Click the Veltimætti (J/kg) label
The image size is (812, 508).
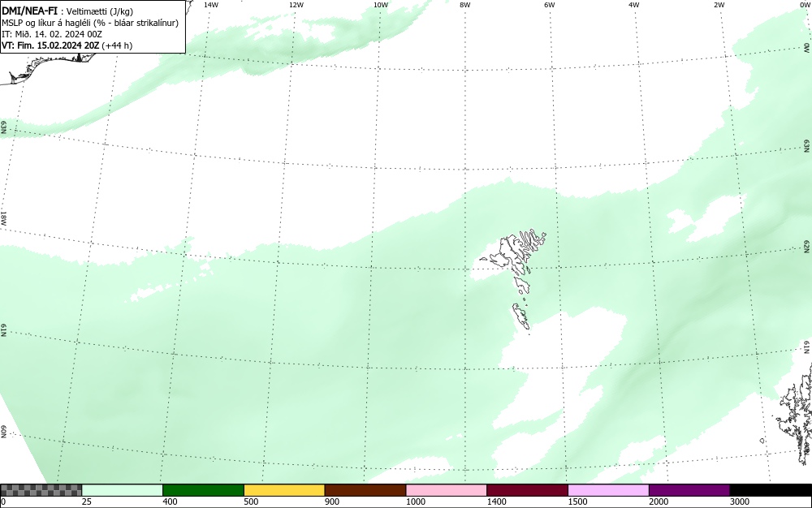click(x=100, y=11)
